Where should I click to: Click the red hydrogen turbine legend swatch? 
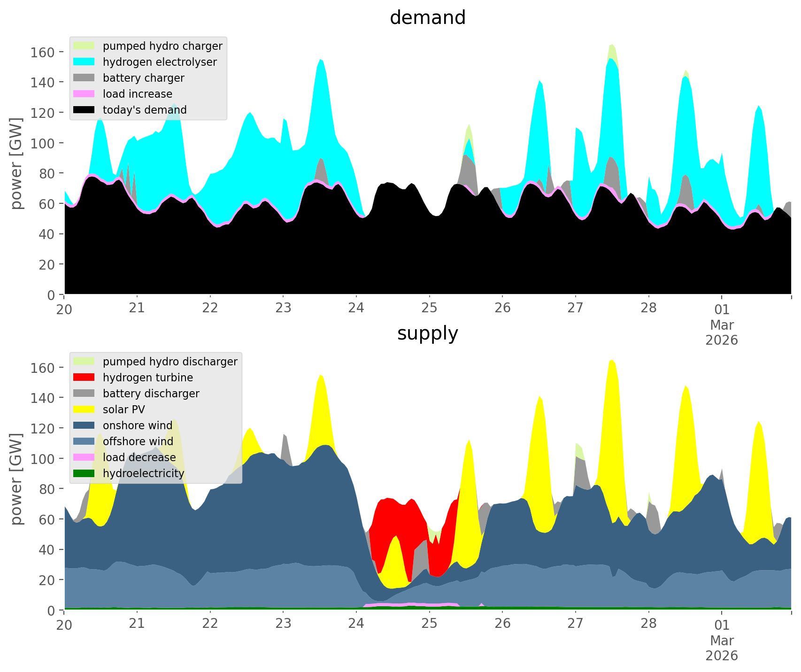[85, 378]
